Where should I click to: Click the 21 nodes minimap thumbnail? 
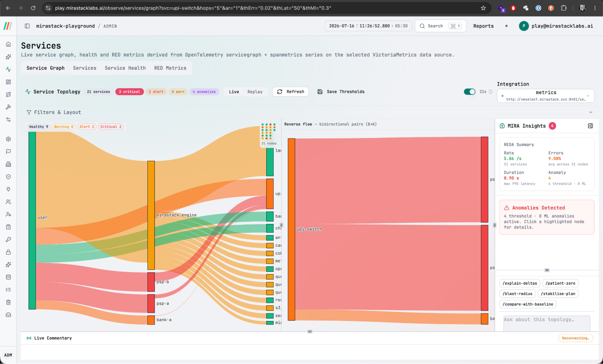coord(268,134)
